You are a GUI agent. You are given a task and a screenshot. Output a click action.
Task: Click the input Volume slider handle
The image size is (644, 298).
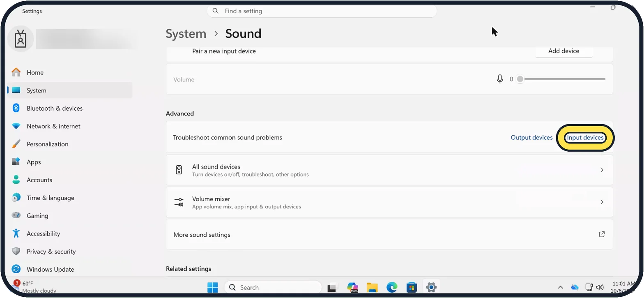(x=520, y=79)
